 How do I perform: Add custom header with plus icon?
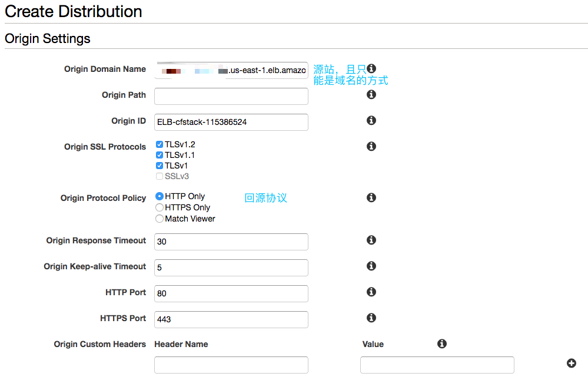(x=571, y=363)
